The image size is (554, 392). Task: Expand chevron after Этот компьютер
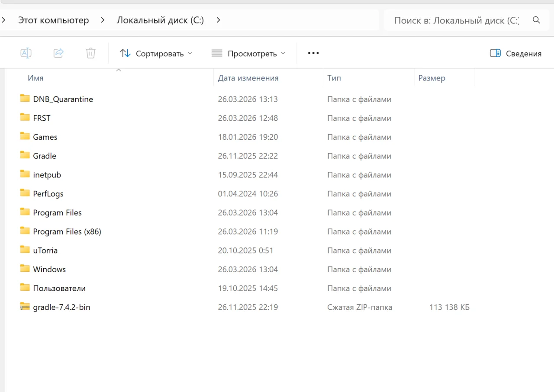(x=103, y=20)
